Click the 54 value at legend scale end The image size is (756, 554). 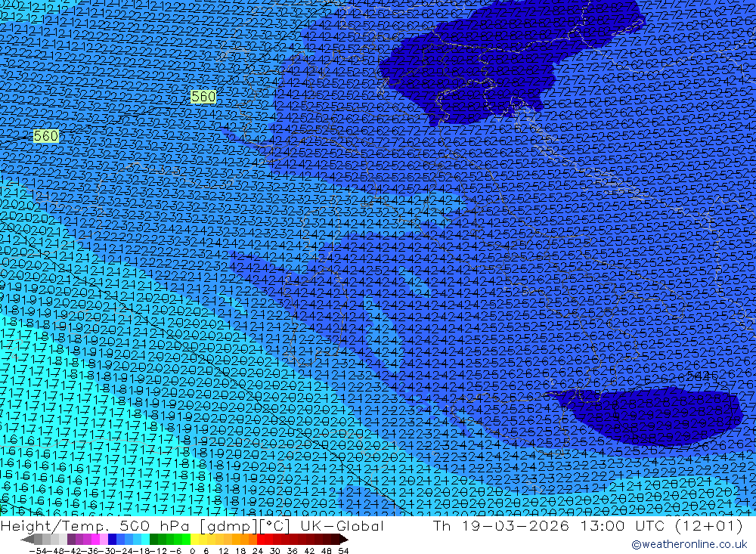click(x=343, y=551)
